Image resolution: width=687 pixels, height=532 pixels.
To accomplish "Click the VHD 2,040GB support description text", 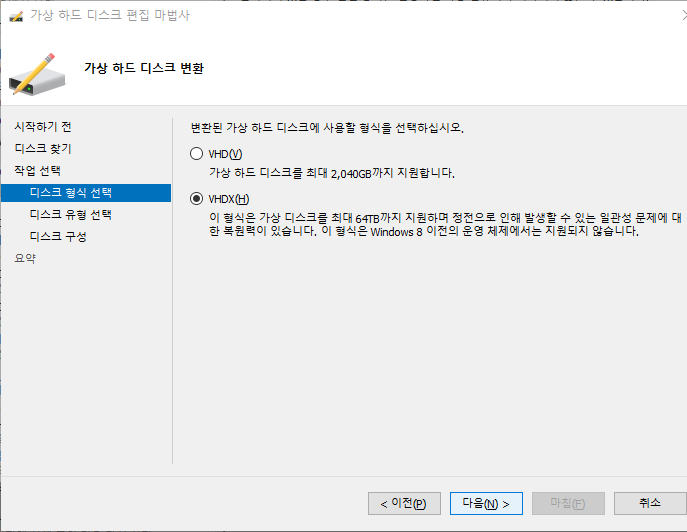I will (332, 173).
